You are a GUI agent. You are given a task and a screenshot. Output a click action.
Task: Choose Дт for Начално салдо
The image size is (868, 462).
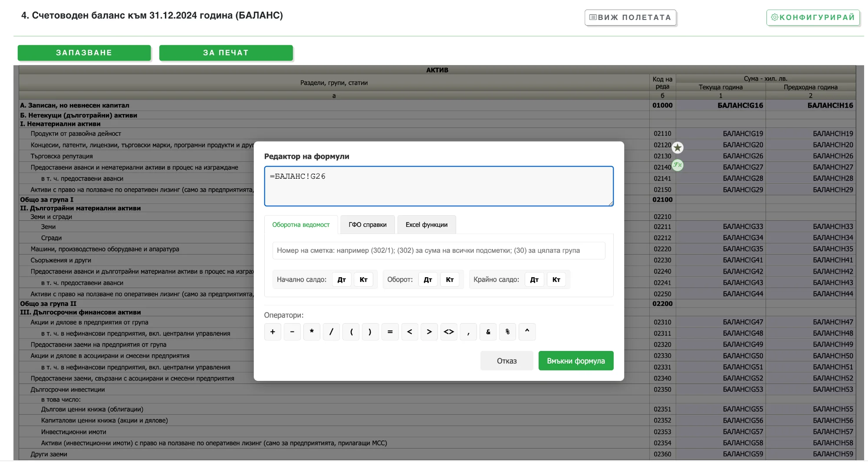[x=342, y=280]
